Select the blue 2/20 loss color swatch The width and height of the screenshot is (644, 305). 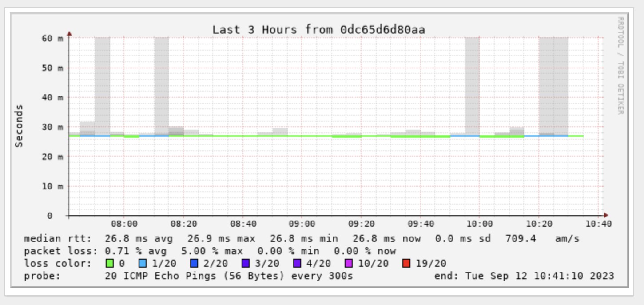[x=195, y=264]
